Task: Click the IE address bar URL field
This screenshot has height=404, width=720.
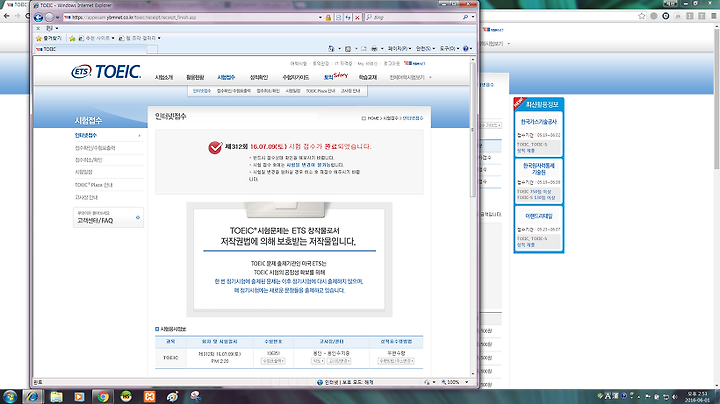Action: click(x=191, y=17)
